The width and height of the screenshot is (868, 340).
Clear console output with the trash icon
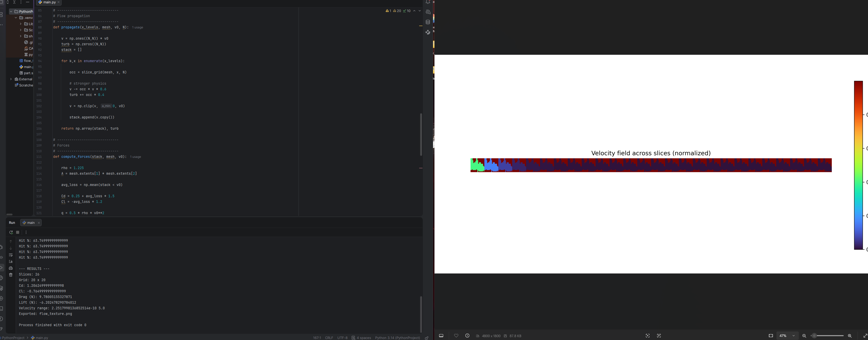11,275
